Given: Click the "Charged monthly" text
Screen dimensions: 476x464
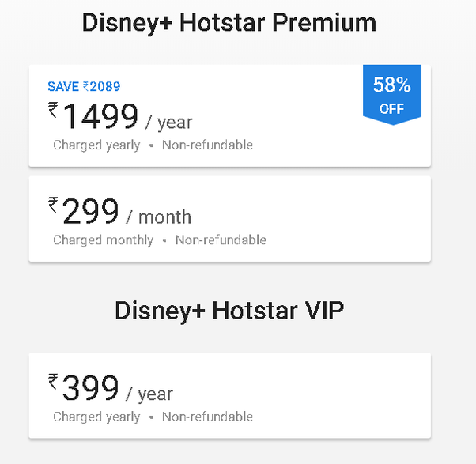Looking at the screenshot, I should click(x=103, y=240).
